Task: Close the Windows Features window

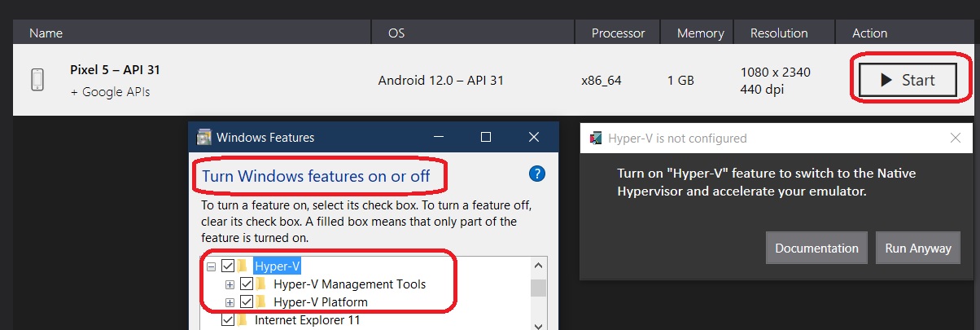Action: 534,138
